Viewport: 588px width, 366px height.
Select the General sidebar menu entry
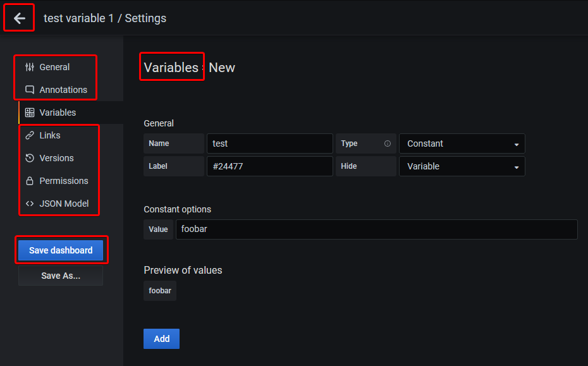tap(55, 66)
